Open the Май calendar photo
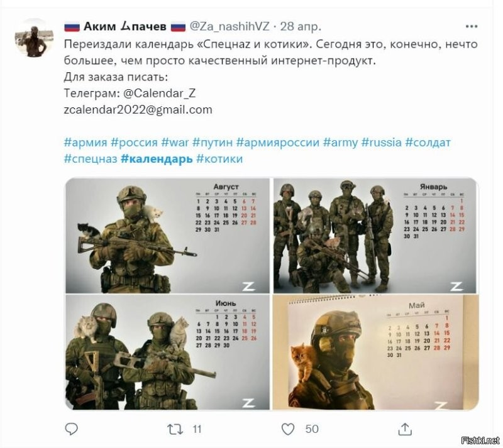Screen dimensions: 503x448 (x=375, y=352)
